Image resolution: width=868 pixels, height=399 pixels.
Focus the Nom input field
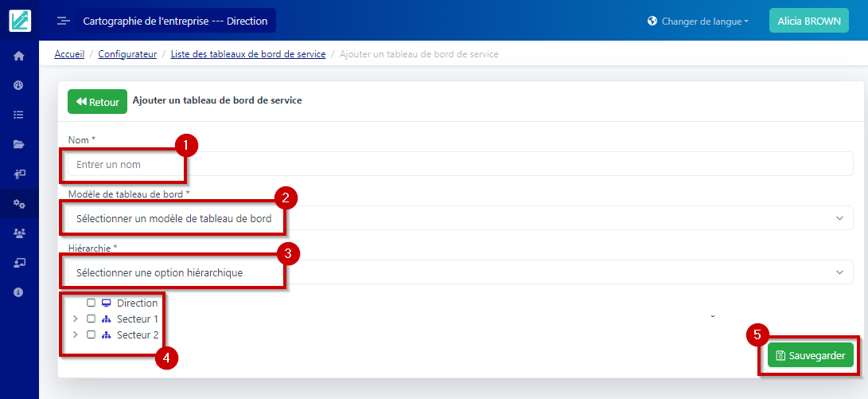click(461, 164)
